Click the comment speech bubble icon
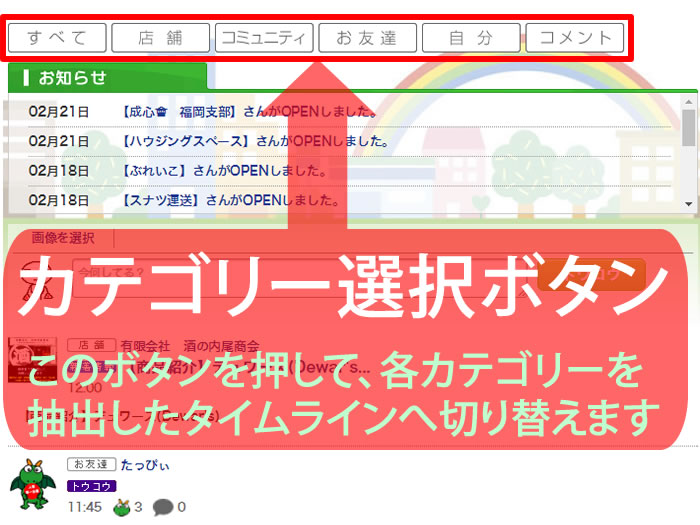This screenshot has width=700, height=525. click(162, 507)
